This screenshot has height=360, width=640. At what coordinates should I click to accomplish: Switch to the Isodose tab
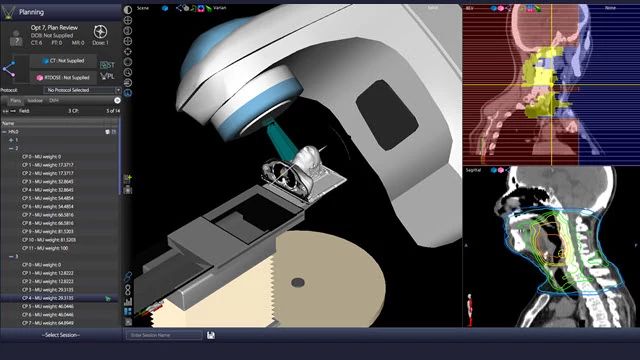[x=35, y=100]
